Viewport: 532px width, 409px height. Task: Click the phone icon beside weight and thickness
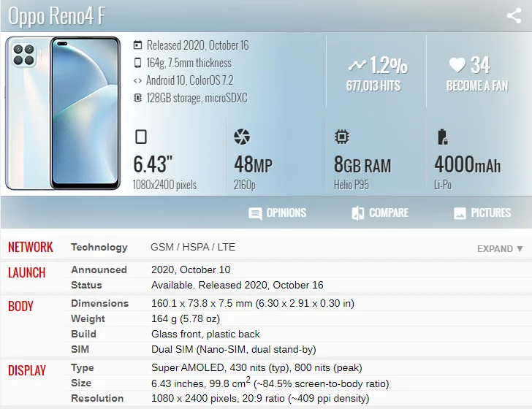[x=137, y=63]
